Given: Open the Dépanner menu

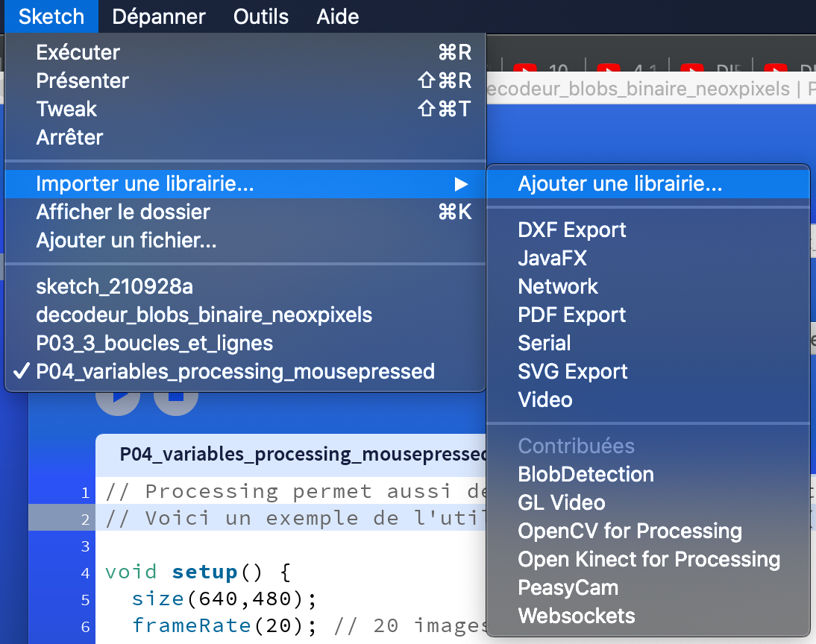Looking at the screenshot, I should click(159, 16).
